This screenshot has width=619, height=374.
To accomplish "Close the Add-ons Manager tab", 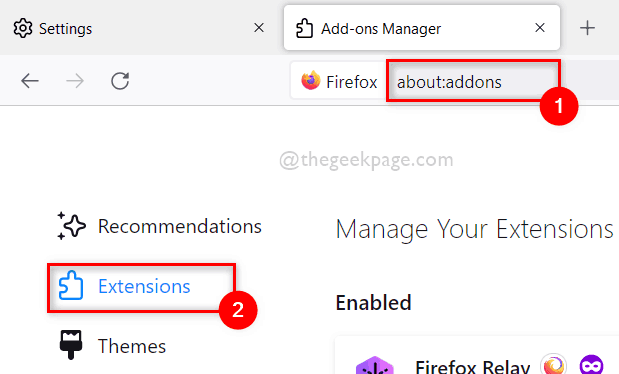I will point(540,28).
